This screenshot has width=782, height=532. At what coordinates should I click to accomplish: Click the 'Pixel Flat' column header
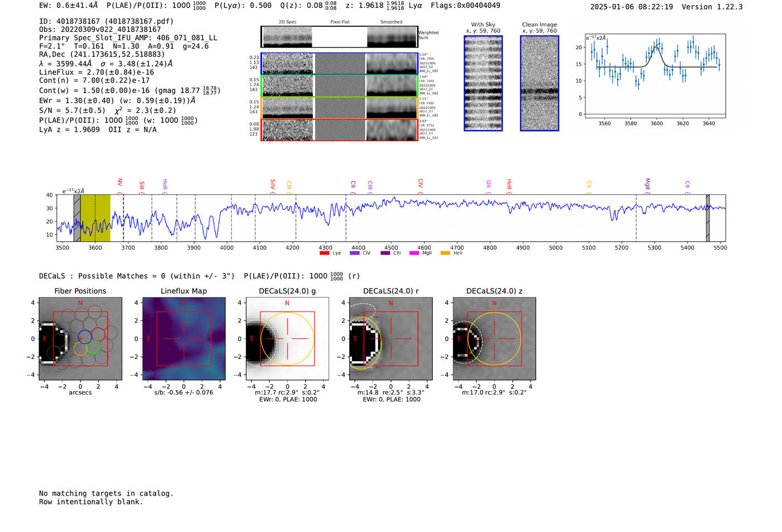[340, 22]
